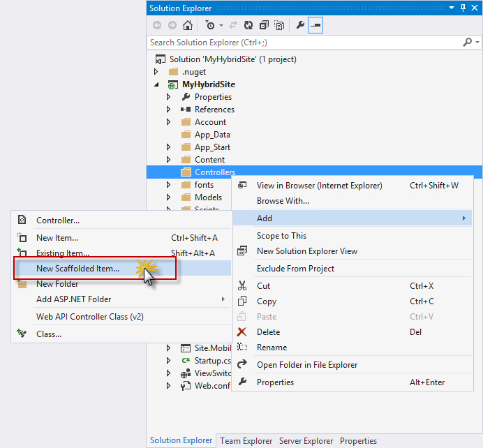The width and height of the screenshot is (483, 448).
Task: Choose New Solution Explorer View
Action: 352,251
